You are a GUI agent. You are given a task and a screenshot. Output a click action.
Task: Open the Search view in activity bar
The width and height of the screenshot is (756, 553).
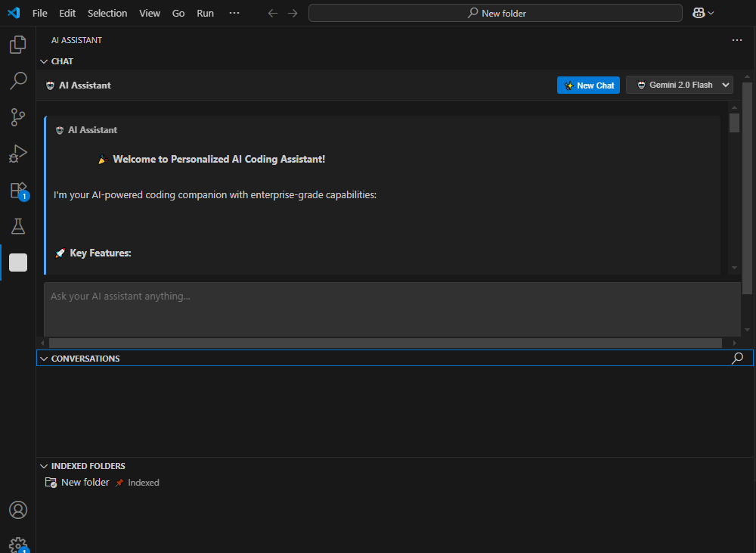pyautogui.click(x=18, y=81)
